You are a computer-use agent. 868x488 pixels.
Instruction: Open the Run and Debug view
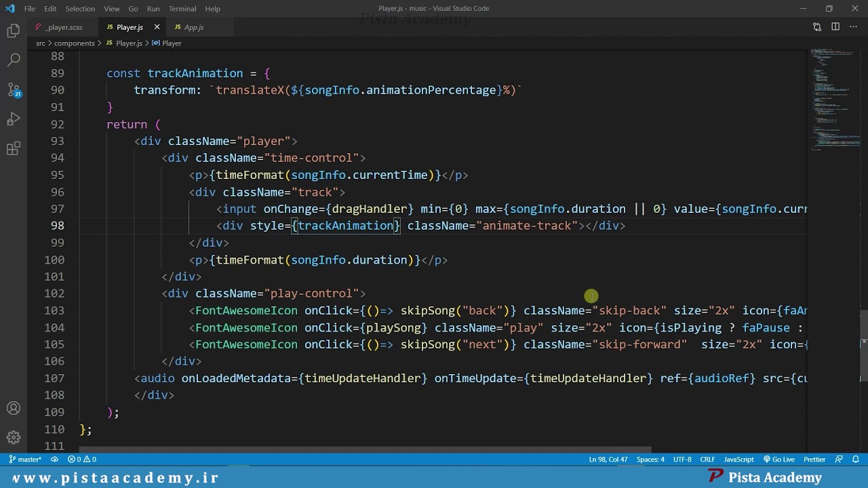tap(14, 120)
